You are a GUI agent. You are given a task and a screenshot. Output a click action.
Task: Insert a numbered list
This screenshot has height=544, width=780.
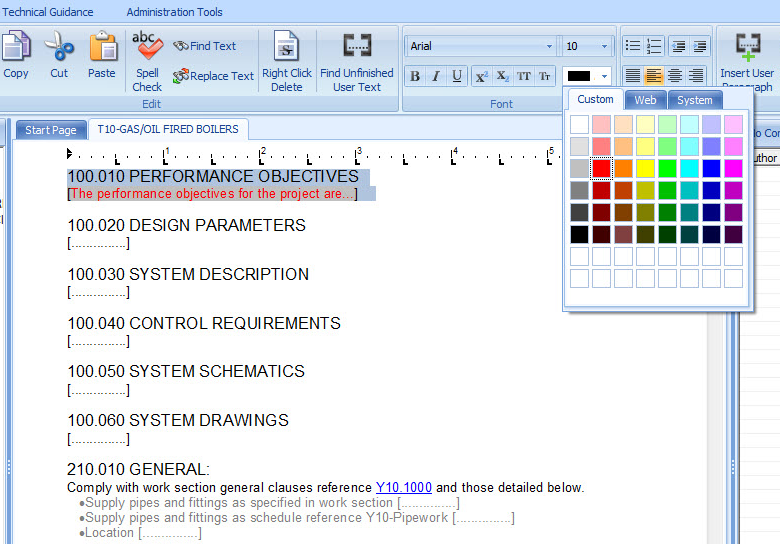[x=654, y=46]
